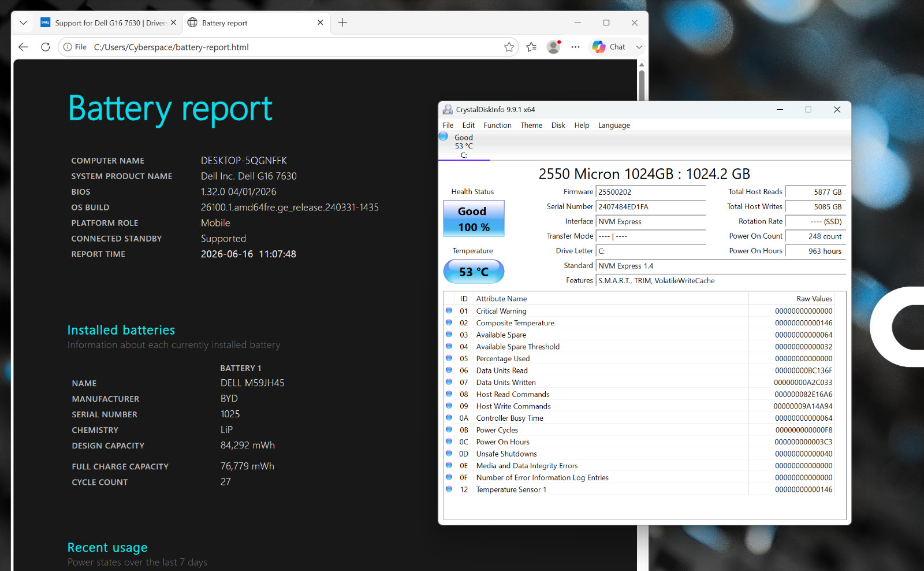
Task: Select the Power On Hours attribute row
Action: [639, 442]
